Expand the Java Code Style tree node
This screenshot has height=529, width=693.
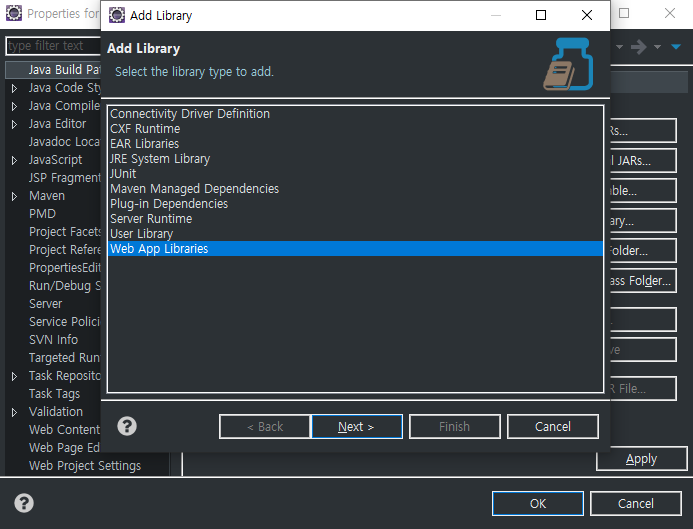15,88
